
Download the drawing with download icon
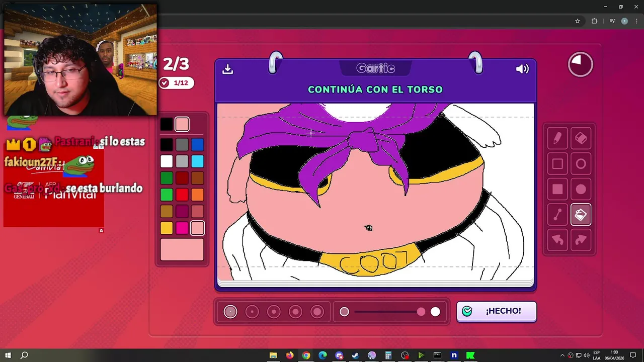pos(227,69)
